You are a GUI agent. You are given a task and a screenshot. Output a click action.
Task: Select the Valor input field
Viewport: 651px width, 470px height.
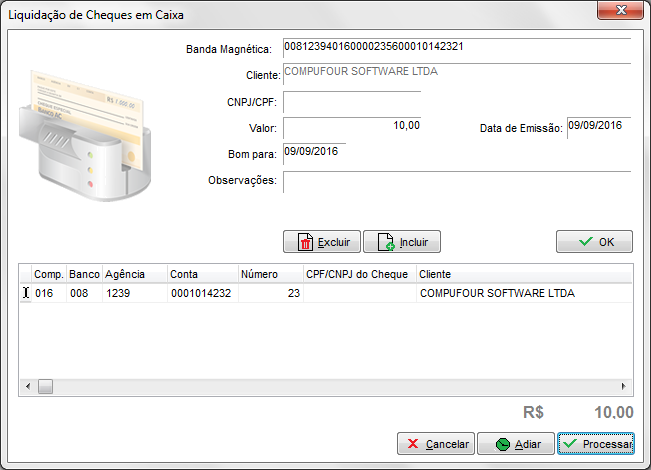351,127
